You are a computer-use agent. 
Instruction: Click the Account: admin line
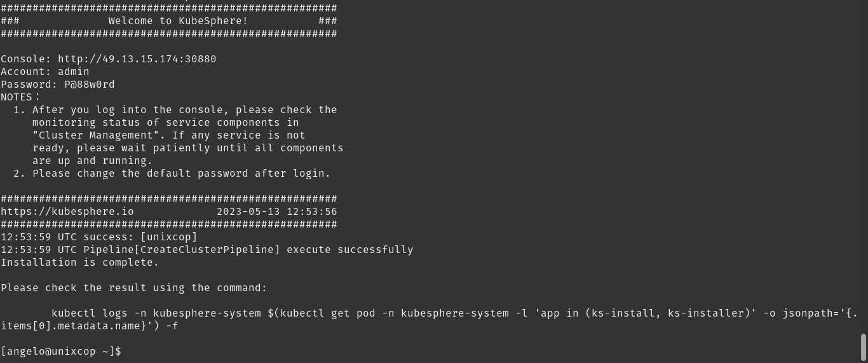45,72
